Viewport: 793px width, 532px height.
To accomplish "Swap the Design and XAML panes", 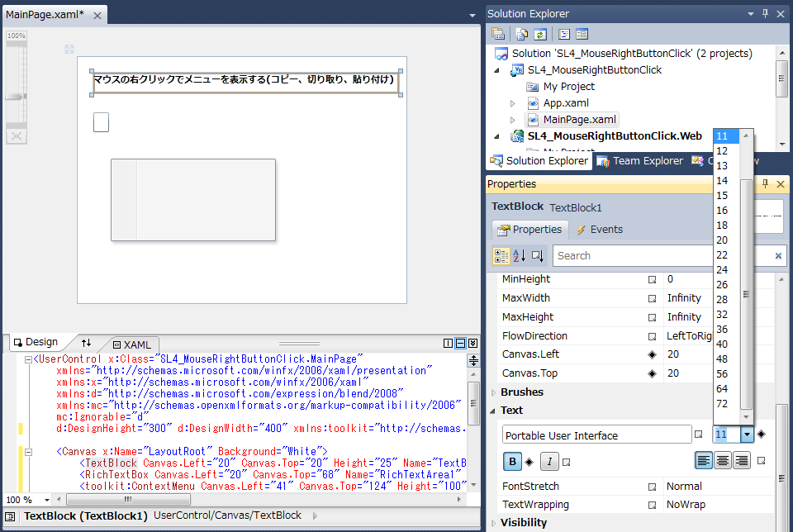I will click(87, 343).
